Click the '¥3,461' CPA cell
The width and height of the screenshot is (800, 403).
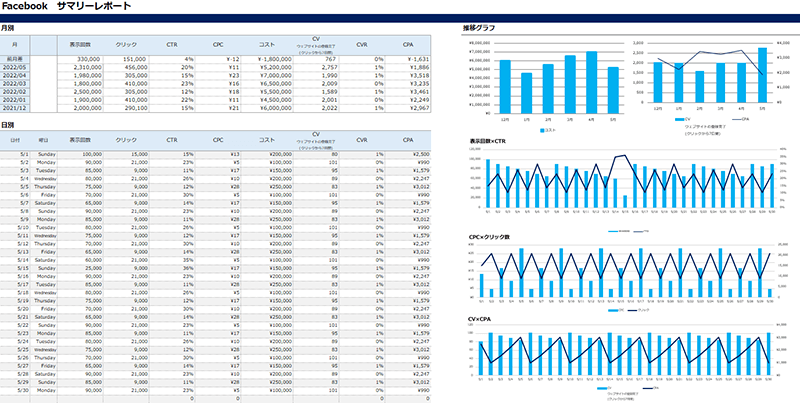[408, 92]
